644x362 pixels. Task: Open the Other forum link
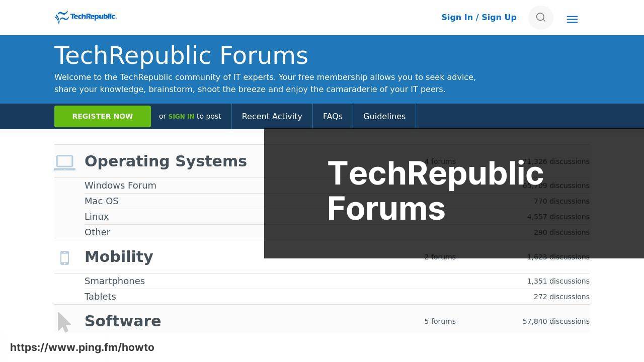point(97,232)
